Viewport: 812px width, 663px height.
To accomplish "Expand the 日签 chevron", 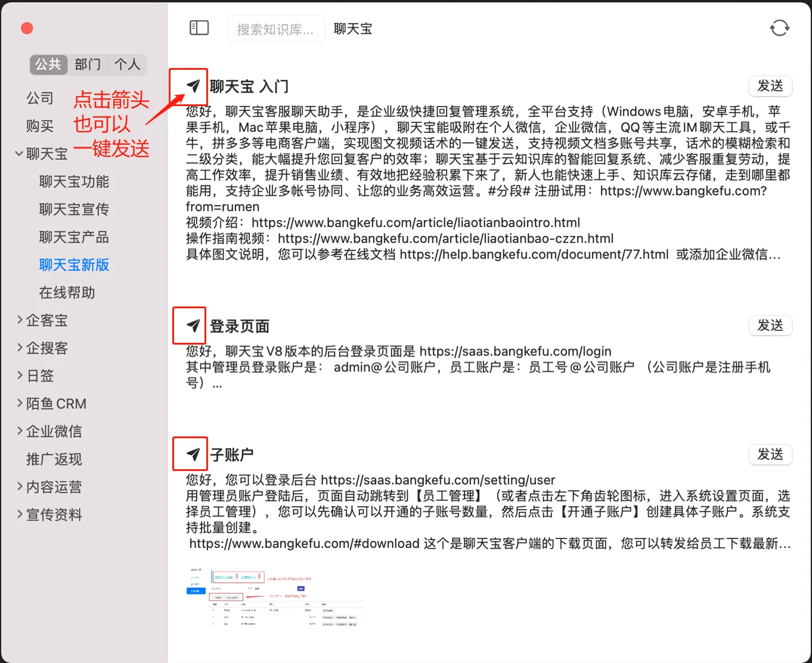I will 20,376.
